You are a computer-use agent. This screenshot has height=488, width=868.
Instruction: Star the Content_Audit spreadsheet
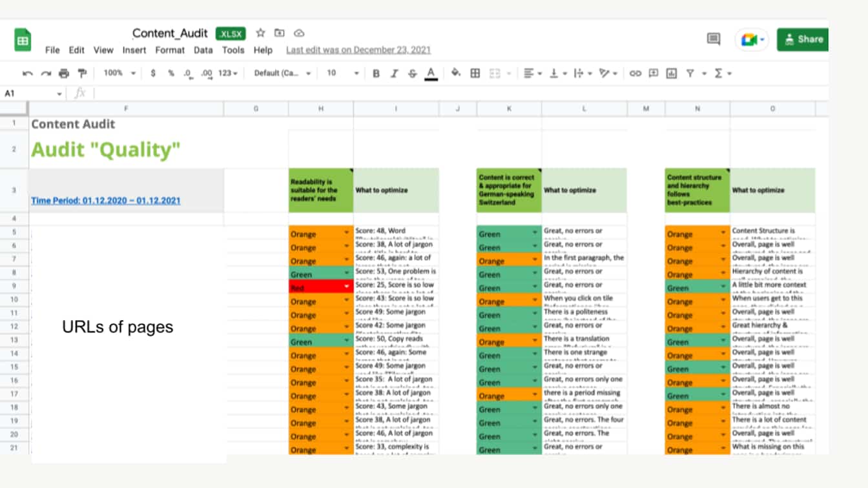[x=260, y=33]
